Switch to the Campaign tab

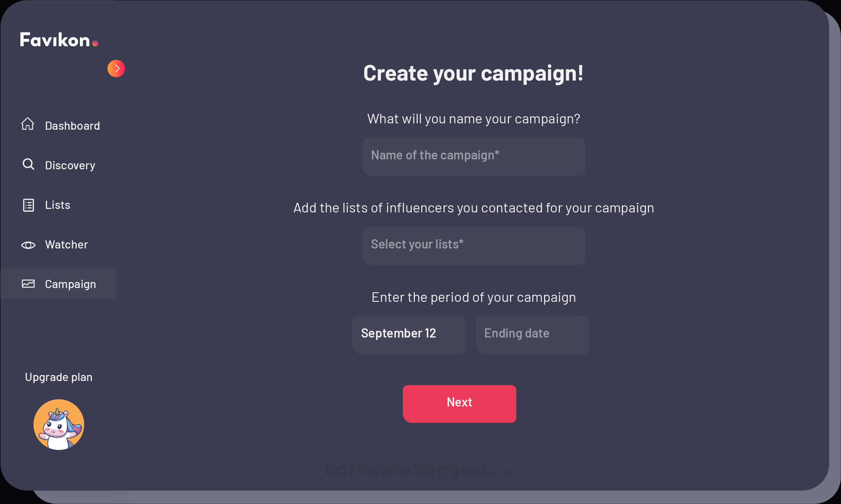(70, 284)
